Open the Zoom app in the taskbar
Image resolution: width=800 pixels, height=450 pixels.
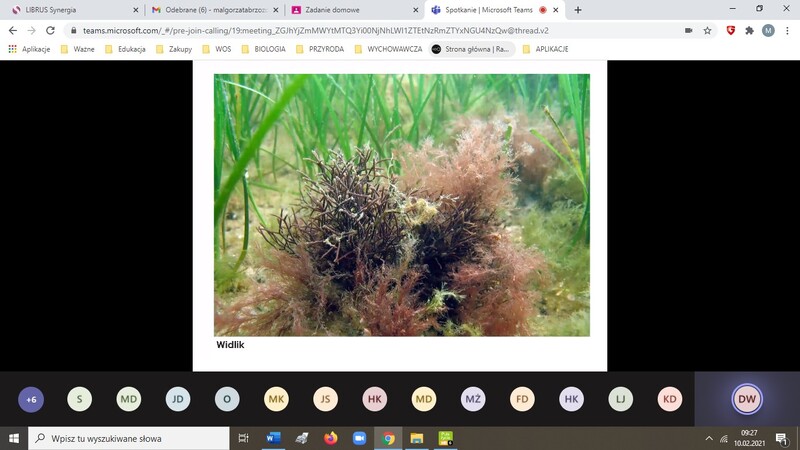tap(360, 438)
